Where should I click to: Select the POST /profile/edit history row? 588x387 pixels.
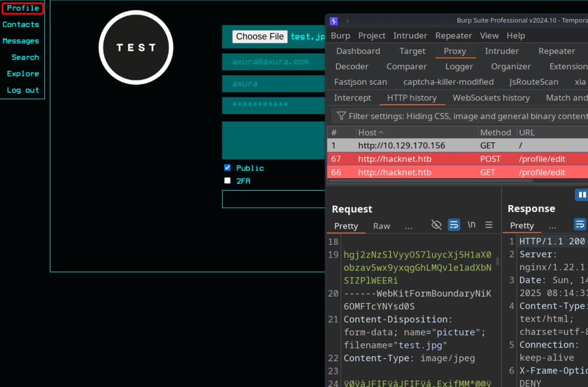438,159
